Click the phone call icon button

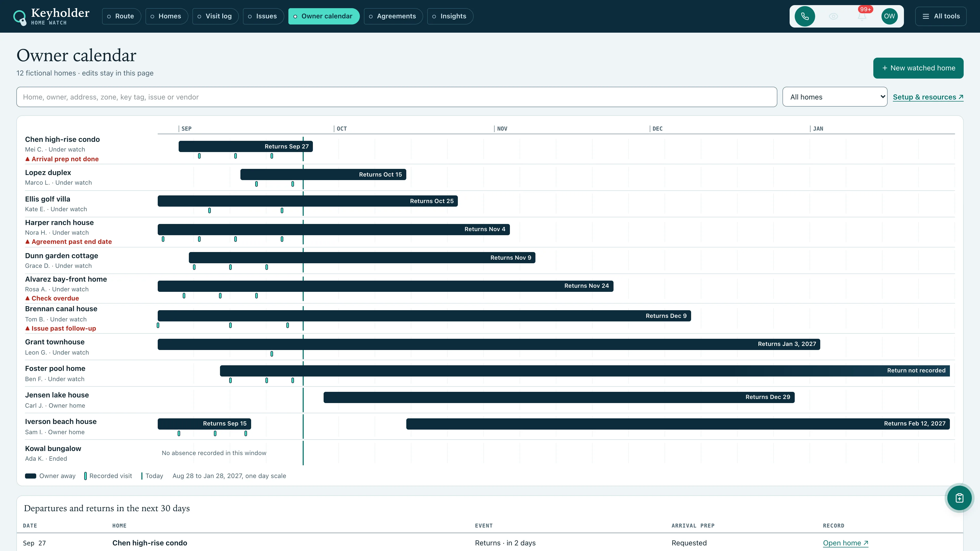click(805, 16)
